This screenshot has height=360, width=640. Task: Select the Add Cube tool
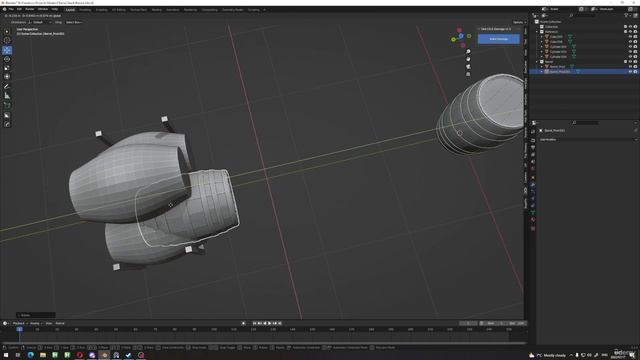pos(7,105)
